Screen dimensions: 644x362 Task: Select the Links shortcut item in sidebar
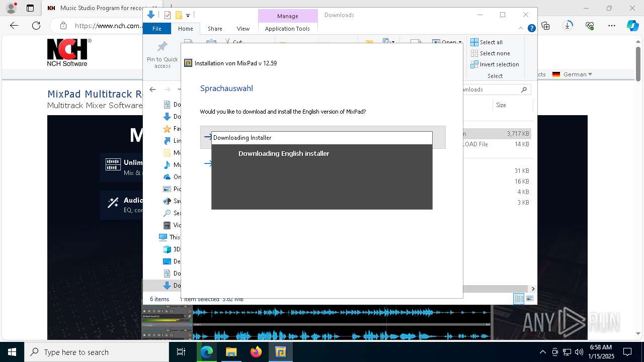[x=167, y=141]
